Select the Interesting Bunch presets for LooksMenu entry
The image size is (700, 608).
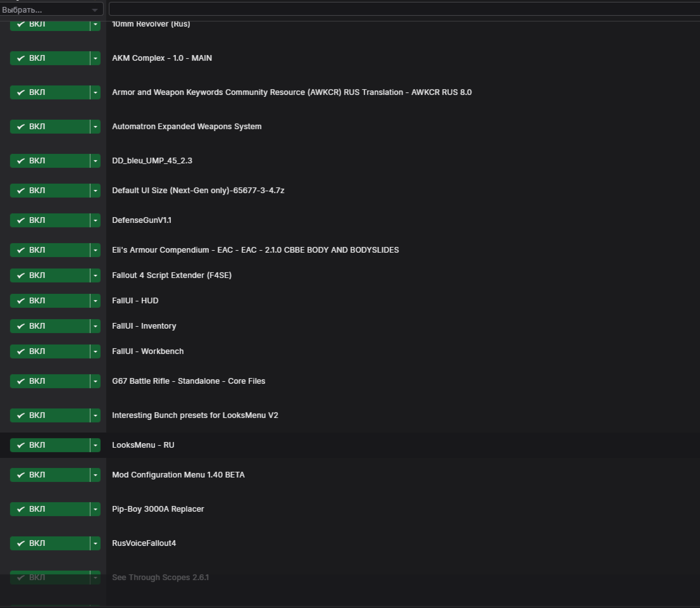195,415
